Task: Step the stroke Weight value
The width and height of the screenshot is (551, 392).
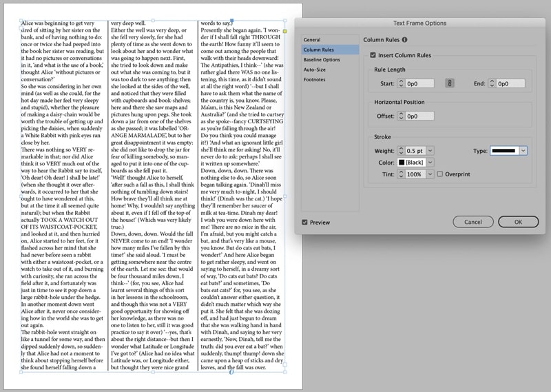Action: [x=401, y=151]
